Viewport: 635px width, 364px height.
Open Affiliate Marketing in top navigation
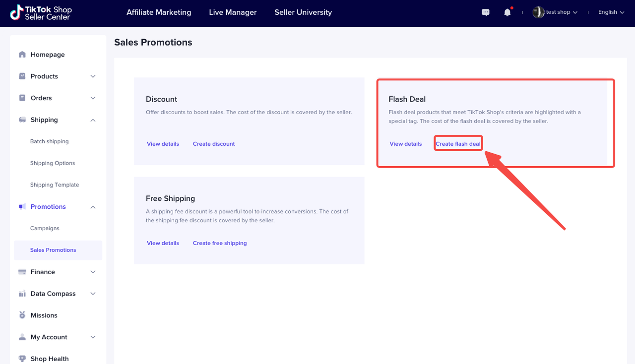click(x=159, y=12)
